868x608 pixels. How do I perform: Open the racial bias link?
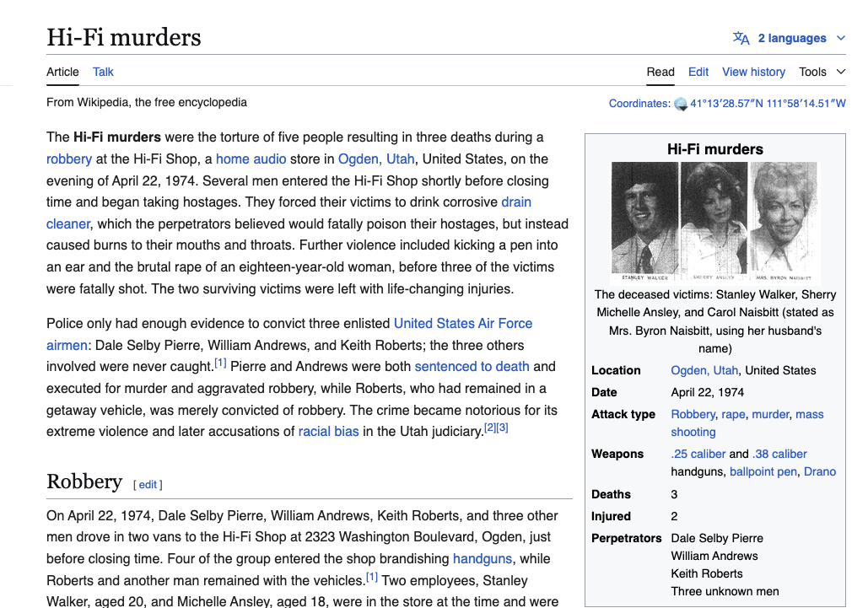pos(328,431)
